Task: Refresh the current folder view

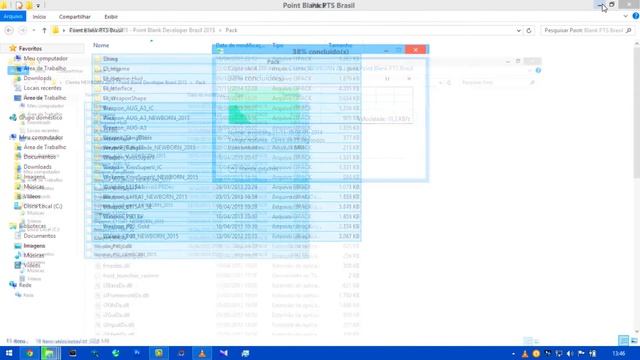Action: pos(529,30)
